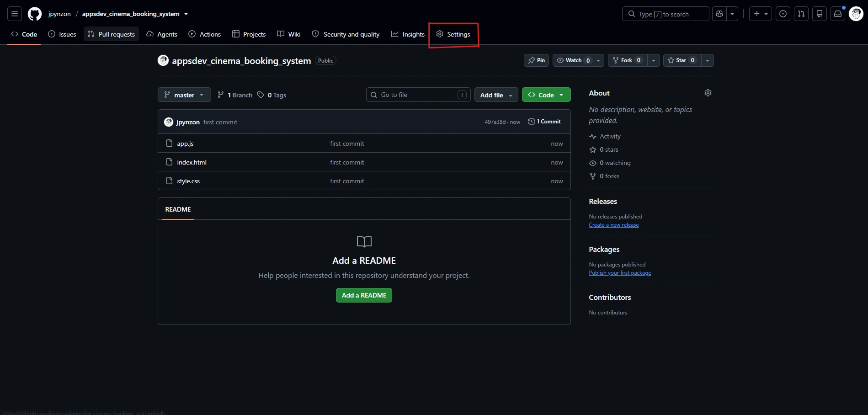868x415 pixels.
Task: Click the Create a new release link
Action: click(614, 225)
